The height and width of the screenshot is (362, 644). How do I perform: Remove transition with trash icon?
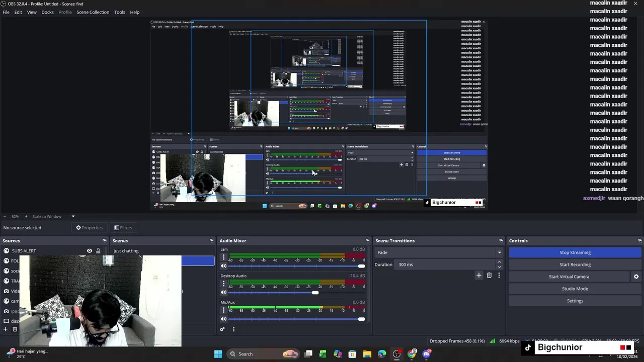[489, 276]
